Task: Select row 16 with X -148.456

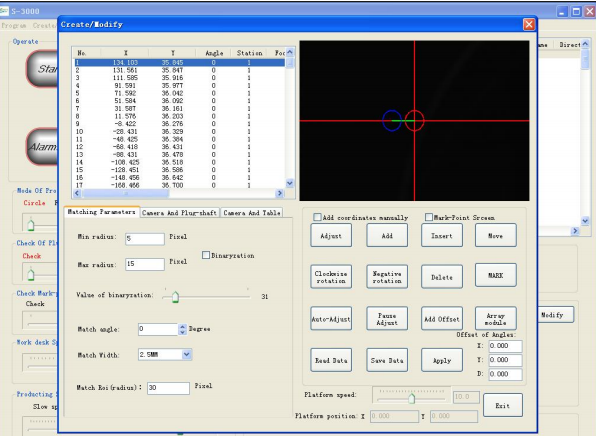Action: 179,178
